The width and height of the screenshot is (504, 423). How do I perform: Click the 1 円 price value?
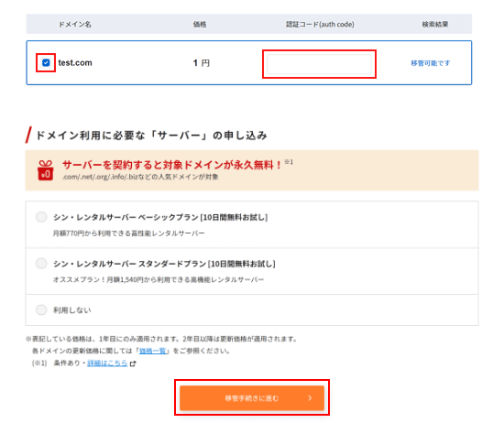tap(202, 63)
